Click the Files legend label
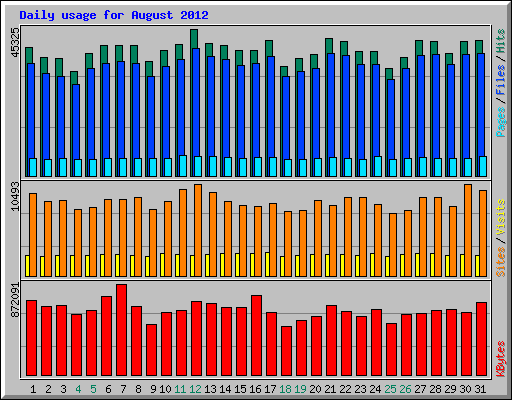The image size is (512, 400). pyautogui.click(x=501, y=80)
